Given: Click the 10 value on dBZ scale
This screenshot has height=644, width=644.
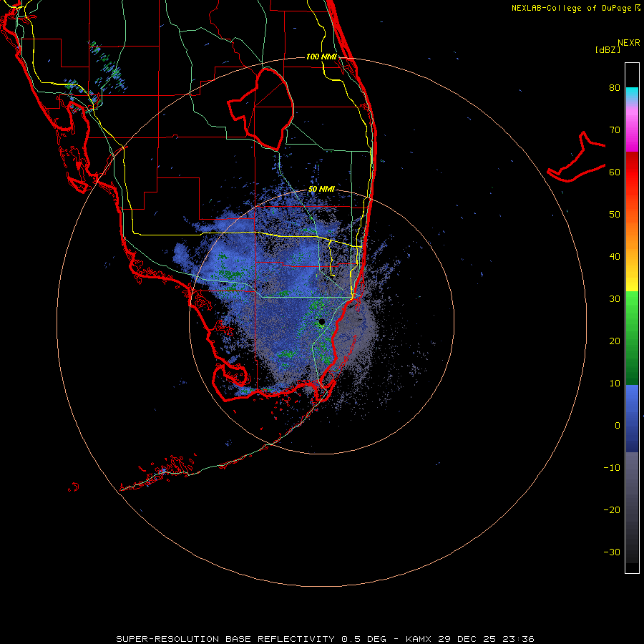Looking at the screenshot, I should 615,384.
